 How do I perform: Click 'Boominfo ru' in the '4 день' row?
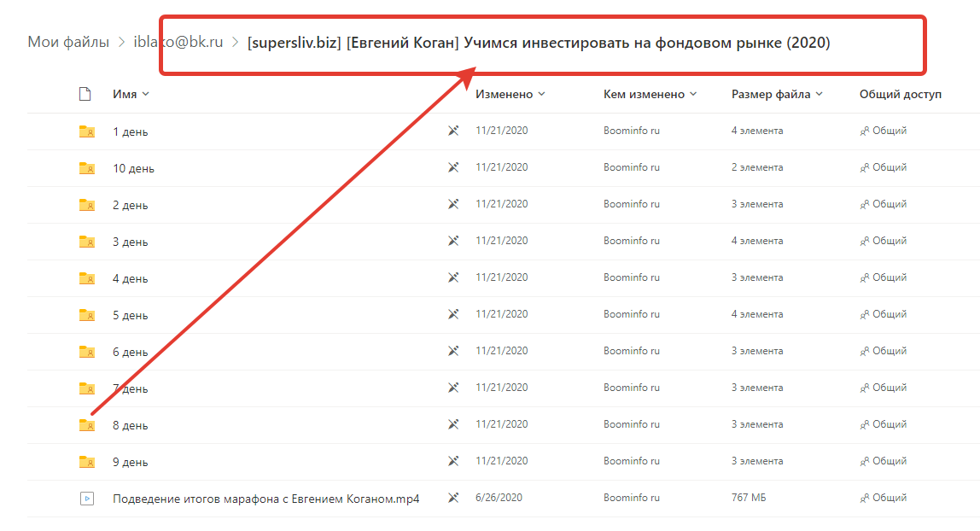[x=631, y=277]
